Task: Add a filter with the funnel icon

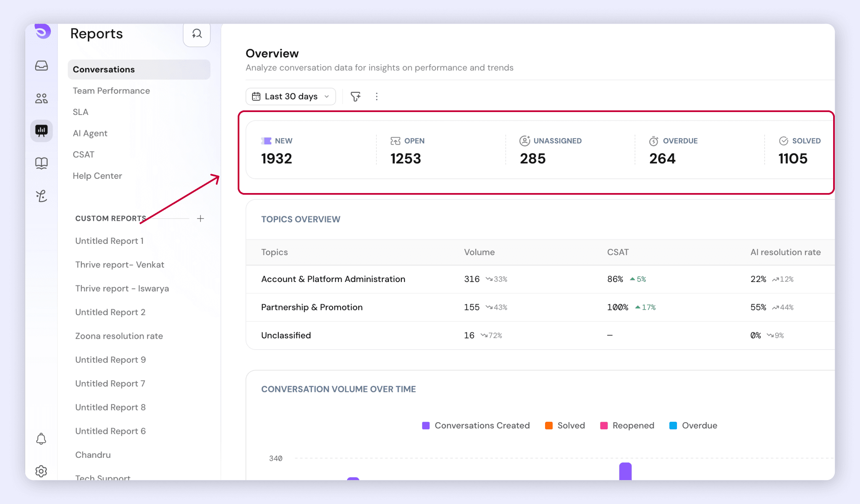Action: tap(356, 97)
